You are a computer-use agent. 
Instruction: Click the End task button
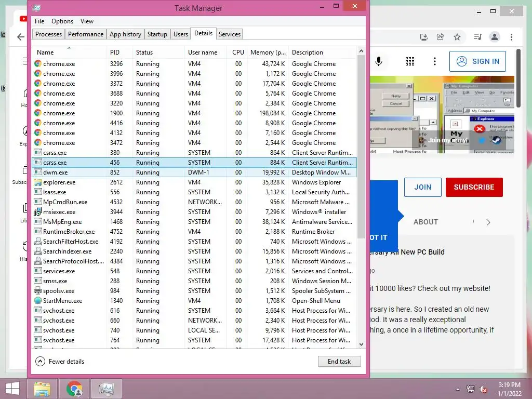coord(339,362)
